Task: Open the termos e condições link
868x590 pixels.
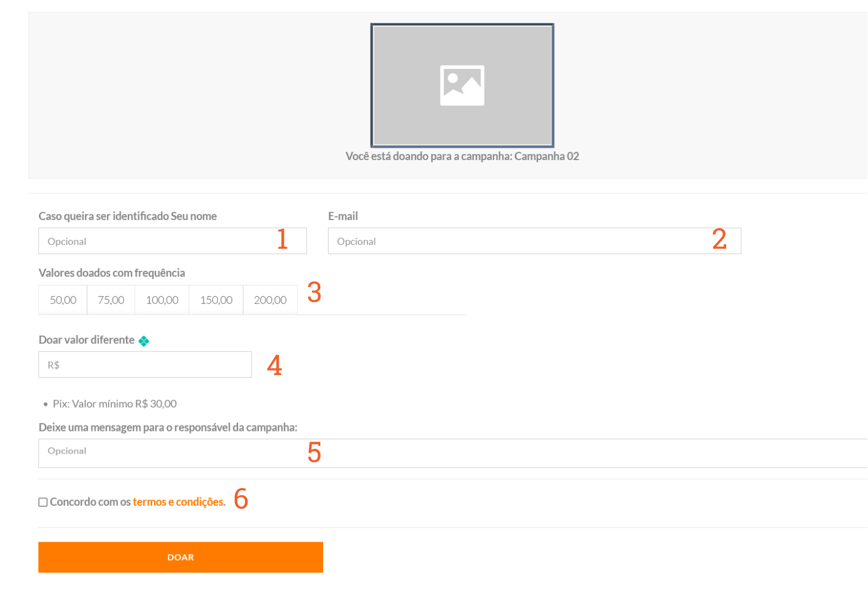Action: (178, 502)
